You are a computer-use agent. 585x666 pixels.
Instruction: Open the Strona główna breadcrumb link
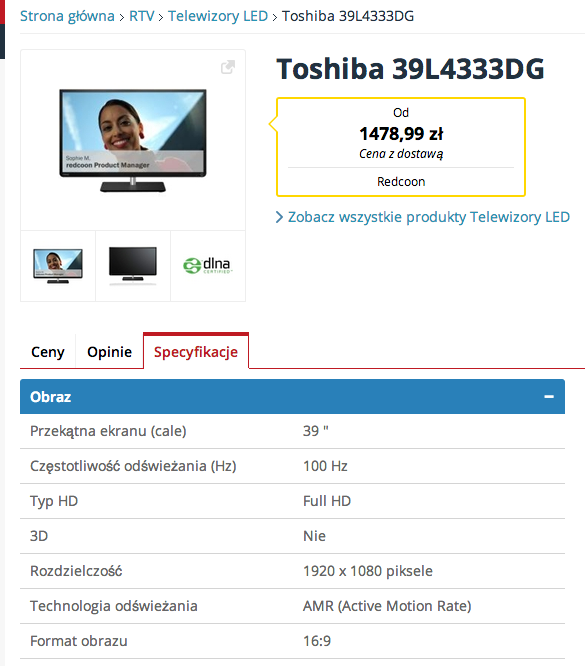67,16
